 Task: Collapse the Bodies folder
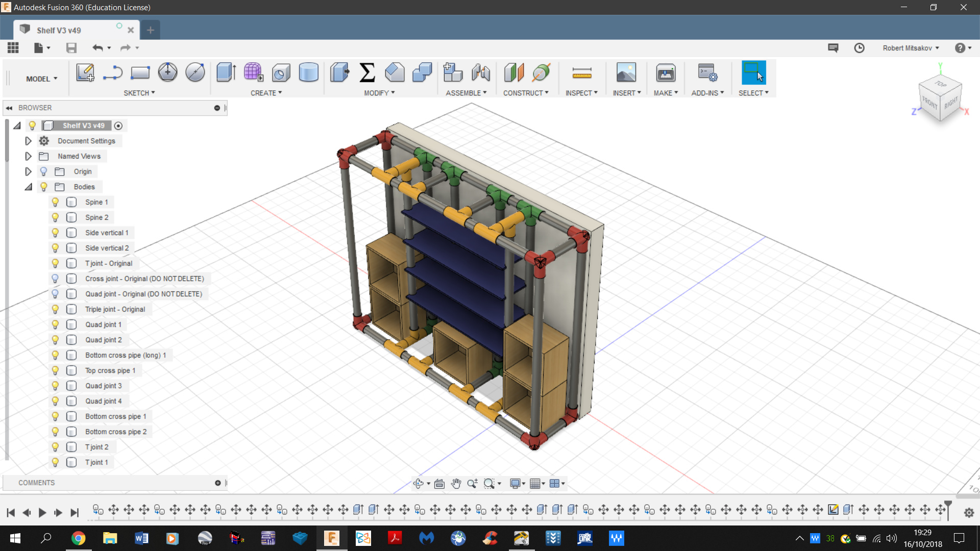29,187
